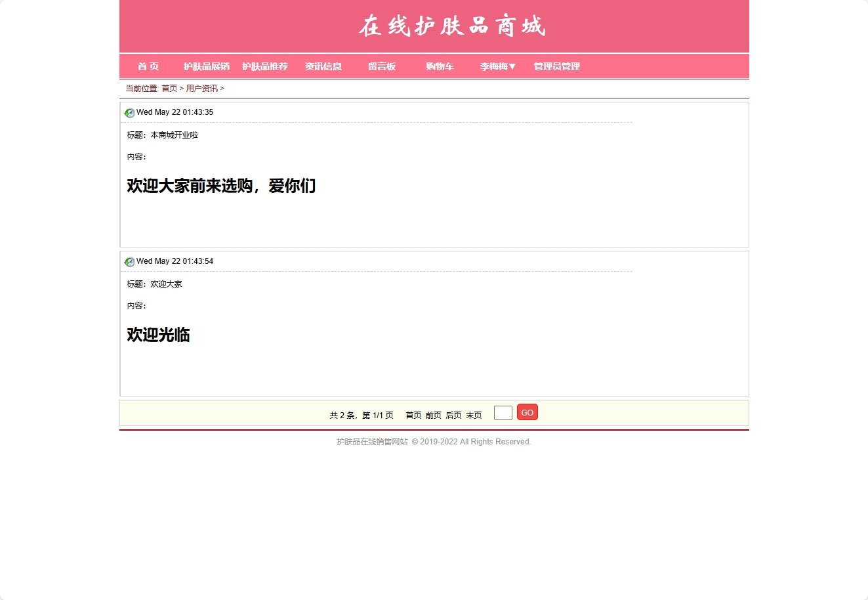Click the announcement title 本商城开业啦

(174, 135)
